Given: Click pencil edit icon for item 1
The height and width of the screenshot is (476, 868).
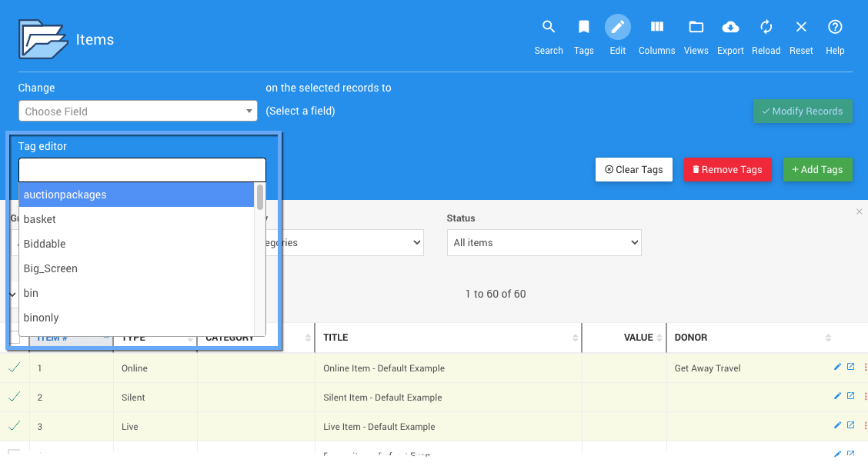Looking at the screenshot, I should pos(837,367).
